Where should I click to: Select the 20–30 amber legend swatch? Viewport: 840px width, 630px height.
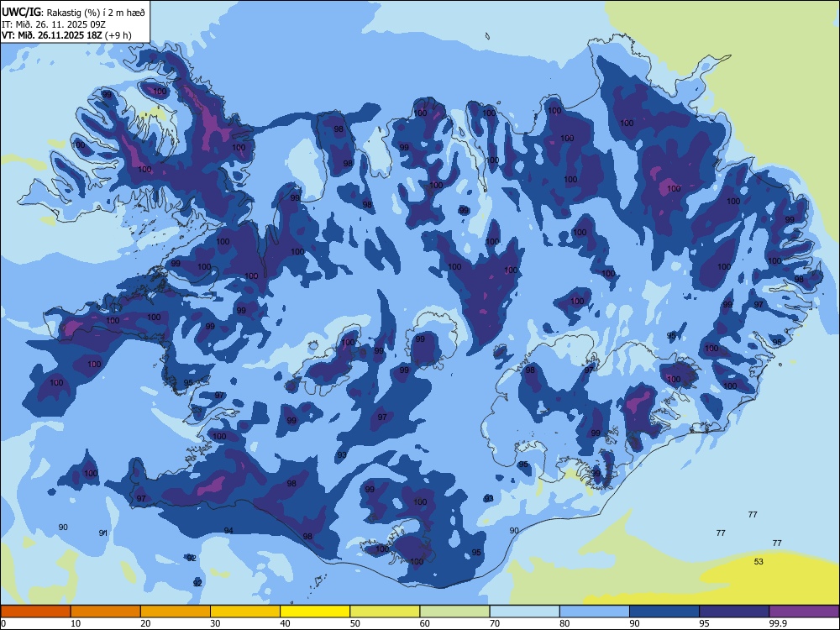[176, 612]
